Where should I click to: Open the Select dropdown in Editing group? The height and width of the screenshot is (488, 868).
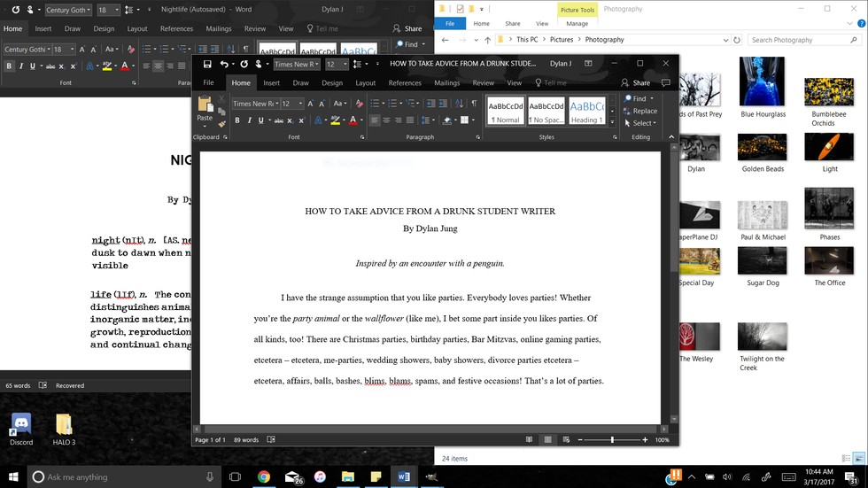coord(641,123)
